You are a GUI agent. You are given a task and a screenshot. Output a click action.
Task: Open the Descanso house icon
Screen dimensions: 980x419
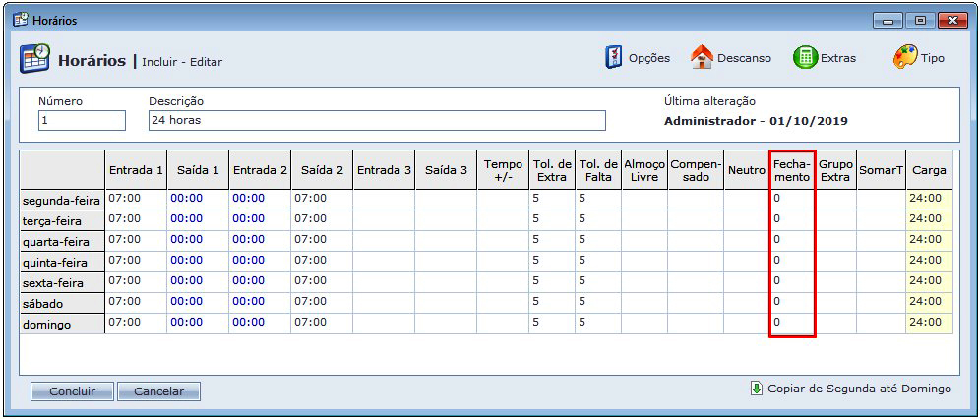point(702,57)
